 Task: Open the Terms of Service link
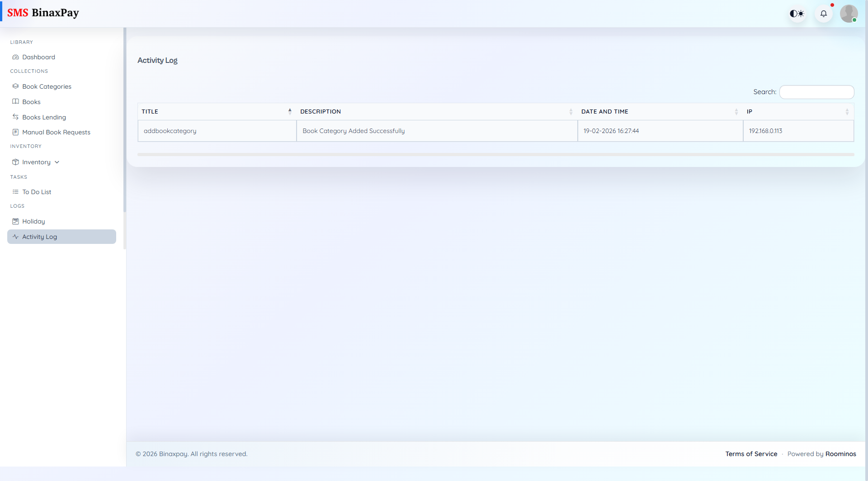click(751, 454)
